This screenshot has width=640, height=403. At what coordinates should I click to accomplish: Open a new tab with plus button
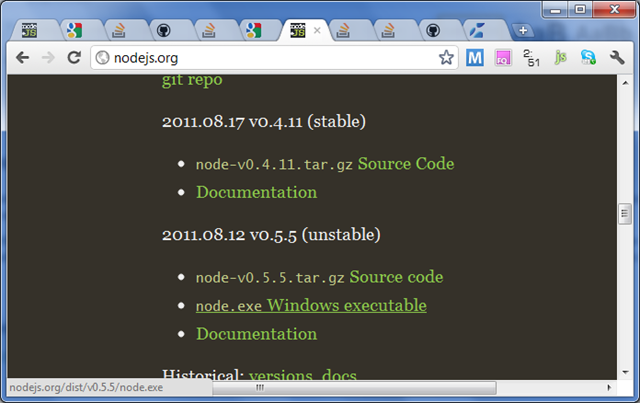coord(523,30)
